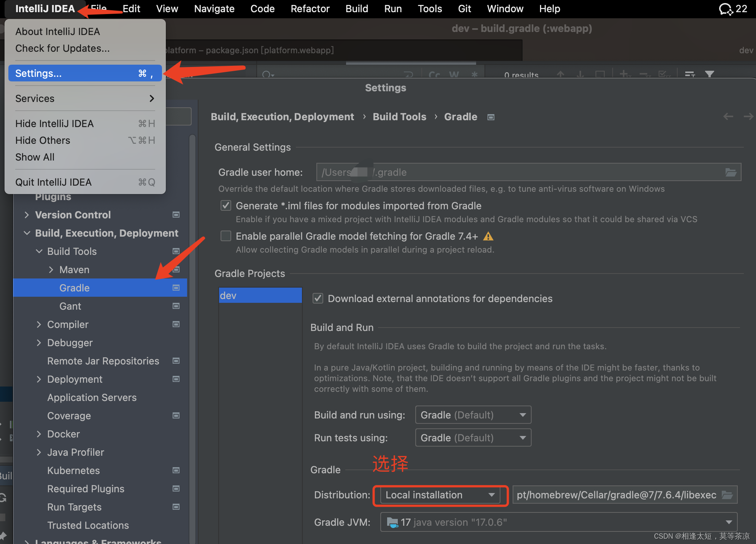Browse for the Gradle user home folder
The image size is (756, 544).
click(731, 172)
